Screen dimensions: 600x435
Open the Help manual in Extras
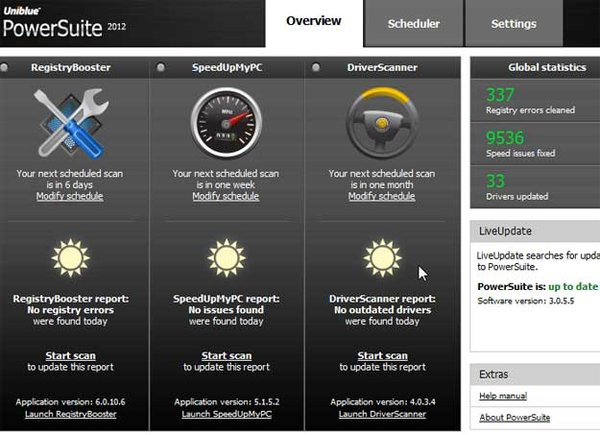503,396
